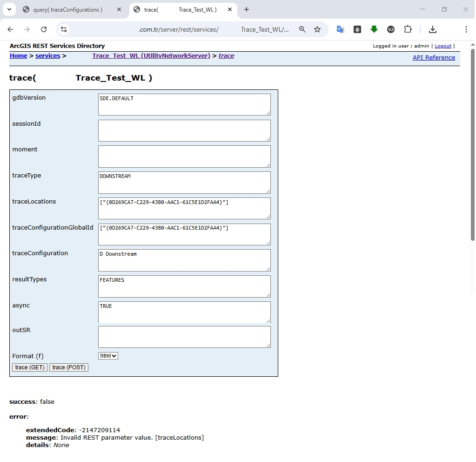Open site information icon in the address bar
Screen dimensions: 476x462
point(64,29)
